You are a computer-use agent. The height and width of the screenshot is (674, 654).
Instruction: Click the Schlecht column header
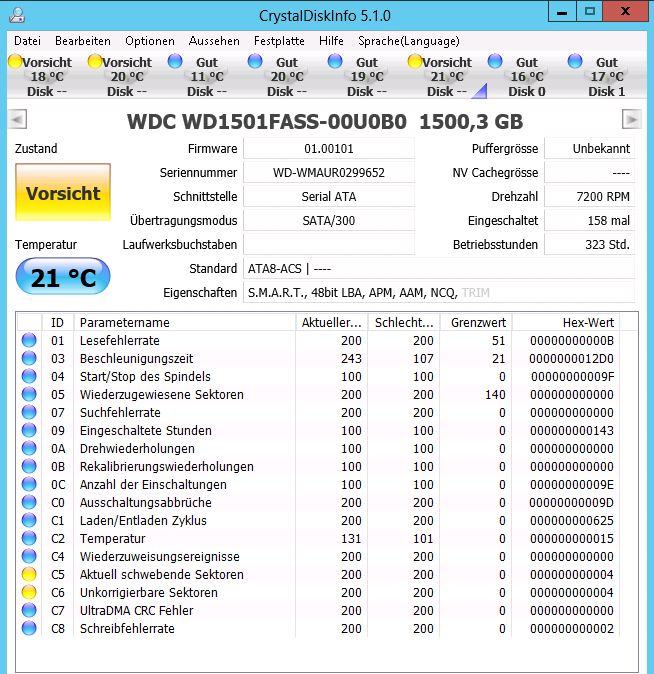pos(404,322)
